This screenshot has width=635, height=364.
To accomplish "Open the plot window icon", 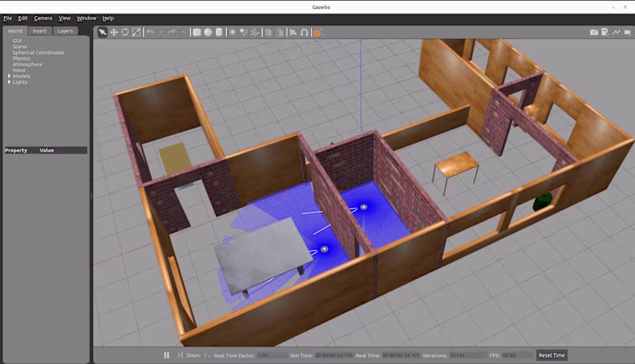I will pyautogui.click(x=617, y=33).
